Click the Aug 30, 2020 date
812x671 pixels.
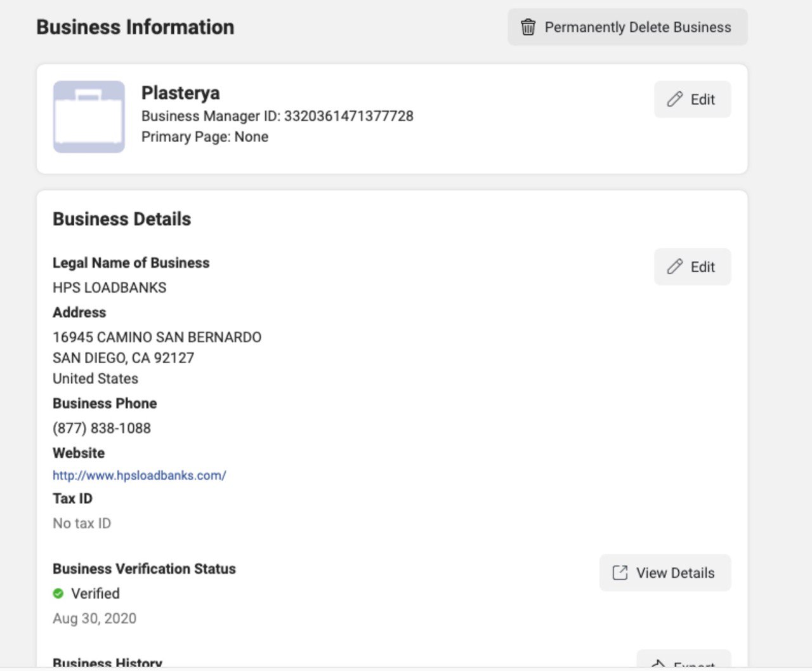point(95,619)
